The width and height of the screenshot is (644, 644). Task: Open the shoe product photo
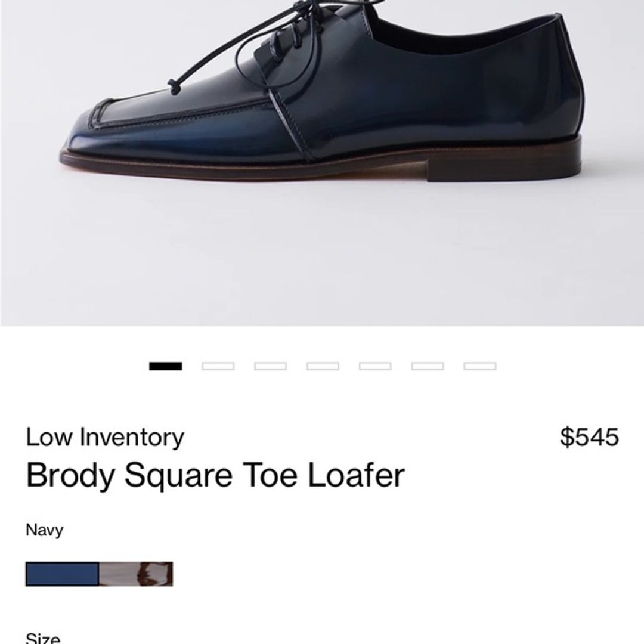point(322,161)
